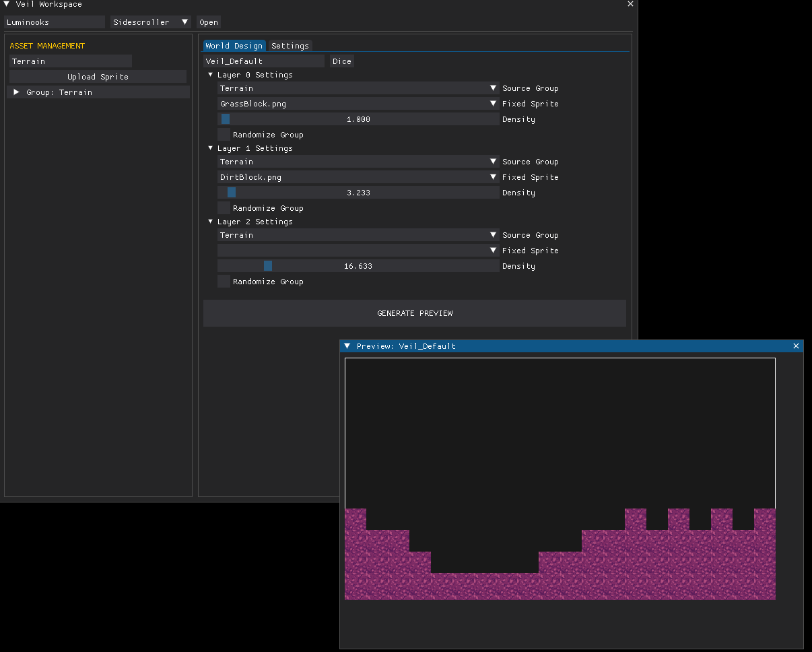Collapse the Layer 0 Settings section
This screenshot has width=812, height=652.
click(211, 75)
